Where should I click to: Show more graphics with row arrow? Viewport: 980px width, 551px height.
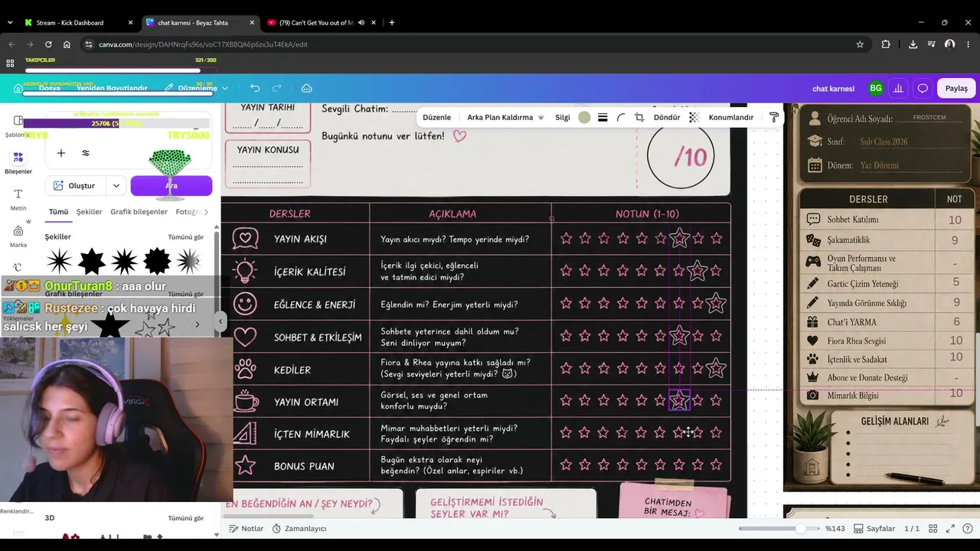(198, 324)
